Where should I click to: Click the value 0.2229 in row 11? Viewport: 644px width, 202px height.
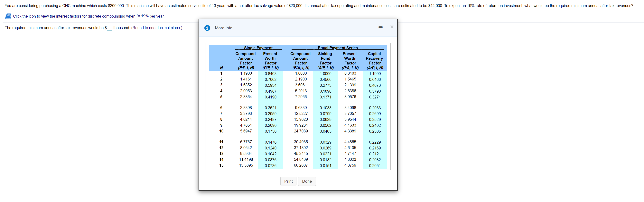coord(375,142)
